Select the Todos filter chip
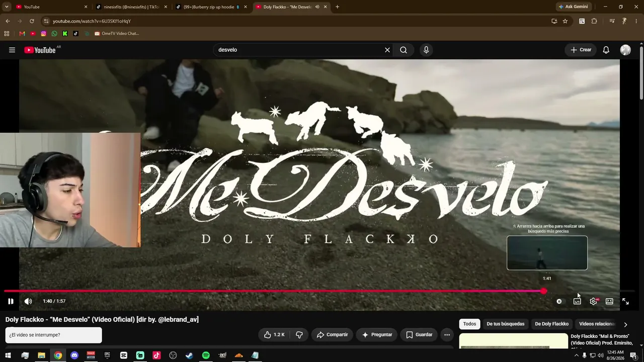Screen dimensions: 644x362 point(469,324)
